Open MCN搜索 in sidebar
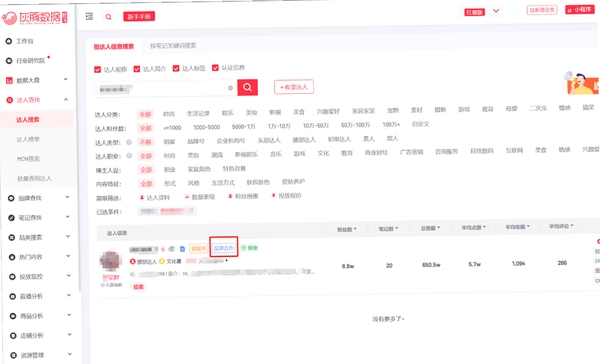 (28, 159)
